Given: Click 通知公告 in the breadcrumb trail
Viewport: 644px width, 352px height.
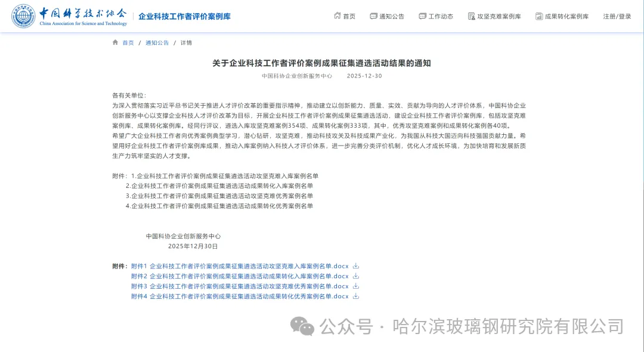Looking at the screenshot, I should [156, 42].
